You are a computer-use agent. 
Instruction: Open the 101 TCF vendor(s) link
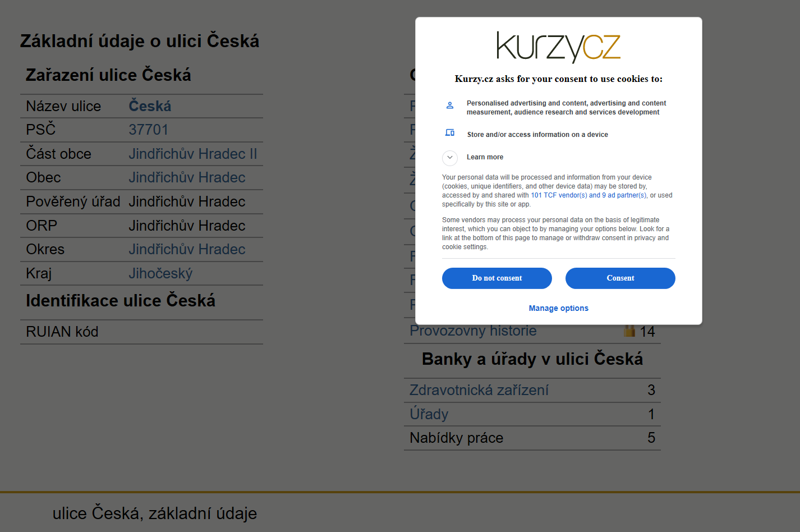(x=559, y=195)
